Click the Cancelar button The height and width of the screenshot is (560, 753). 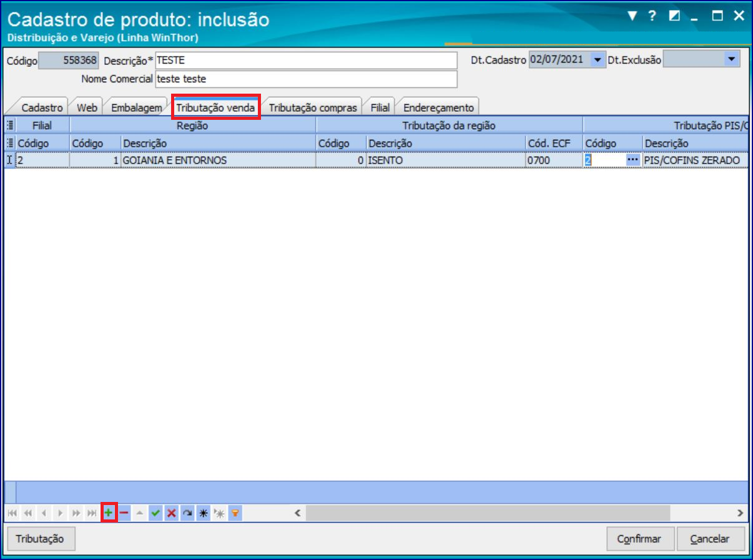pos(710,539)
